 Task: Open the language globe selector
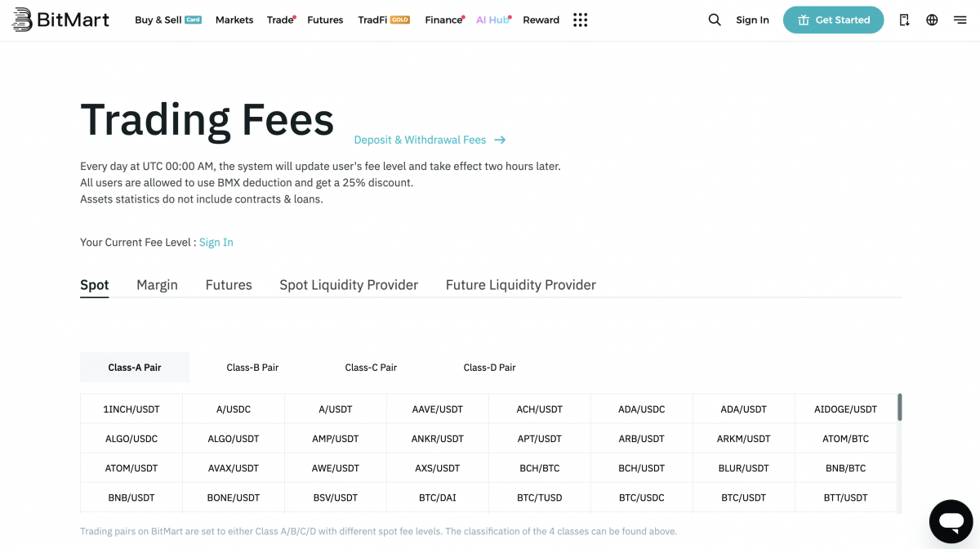tap(932, 20)
